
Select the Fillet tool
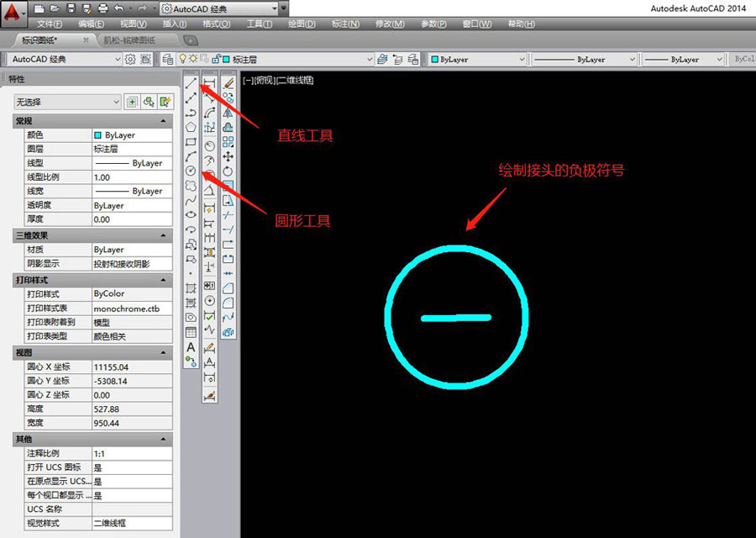tap(228, 303)
